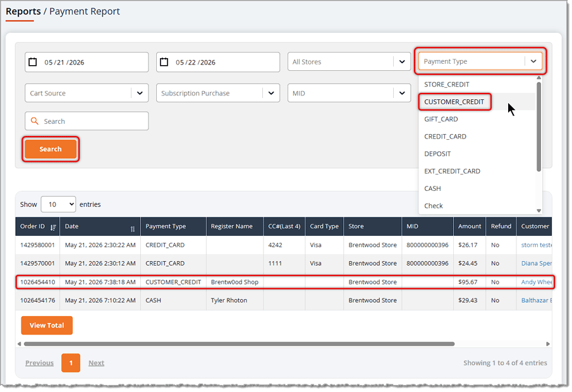This screenshot has width=572, height=392.
Task: Click order ID 1429580001 cell
Action: 37,245
